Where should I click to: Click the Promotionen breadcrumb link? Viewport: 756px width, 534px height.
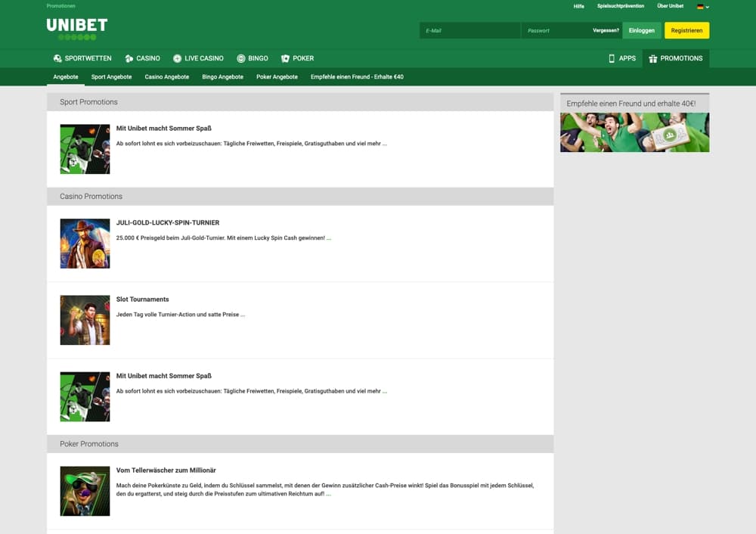tap(60, 6)
